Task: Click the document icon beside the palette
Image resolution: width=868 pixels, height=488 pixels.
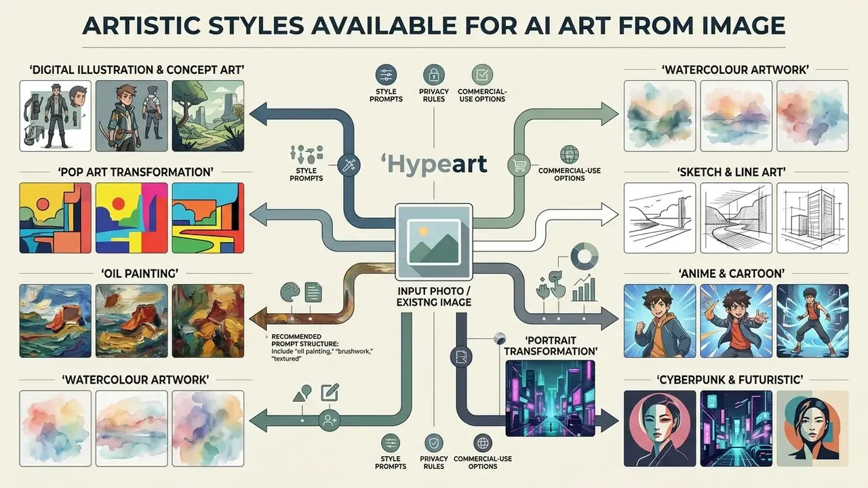Action: 313,293
